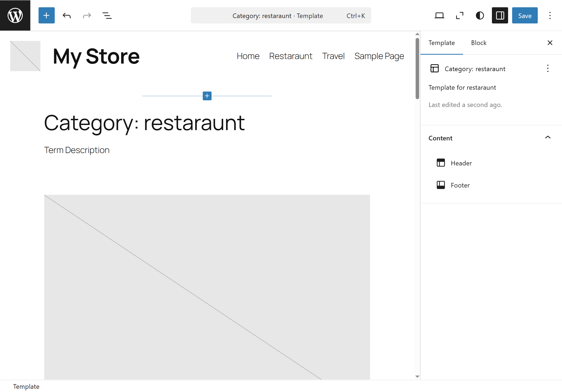
Task: Open Category: restaurant template actions menu
Action: [x=548, y=68]
